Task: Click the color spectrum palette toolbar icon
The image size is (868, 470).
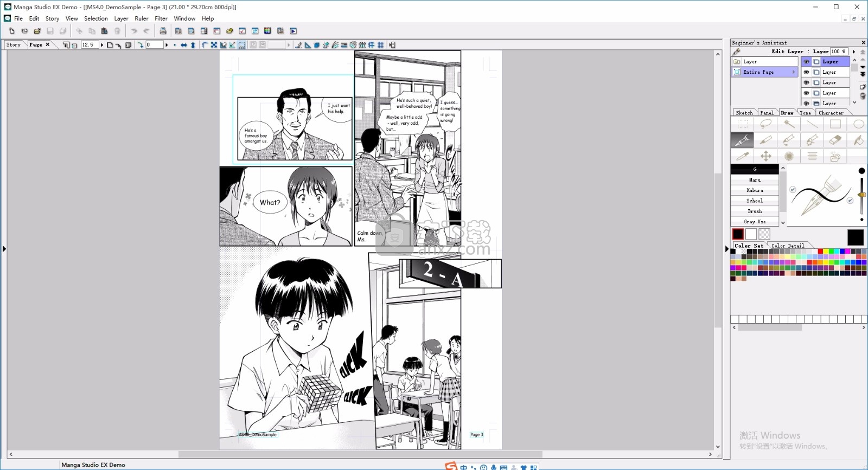Action: (267, 31)
